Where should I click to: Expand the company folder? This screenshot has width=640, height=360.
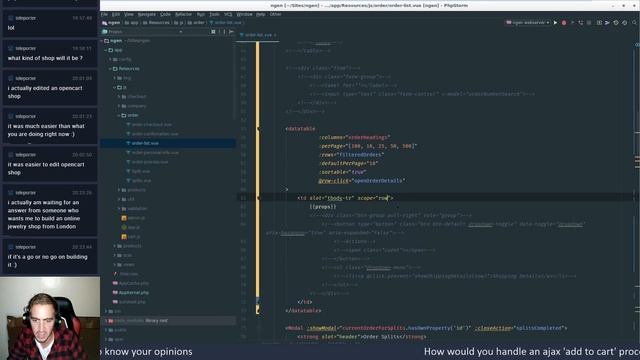119,106
